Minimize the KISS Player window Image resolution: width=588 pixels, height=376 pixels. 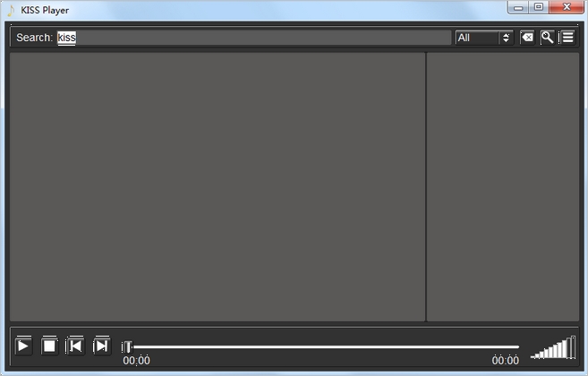(x=518, y=7)
